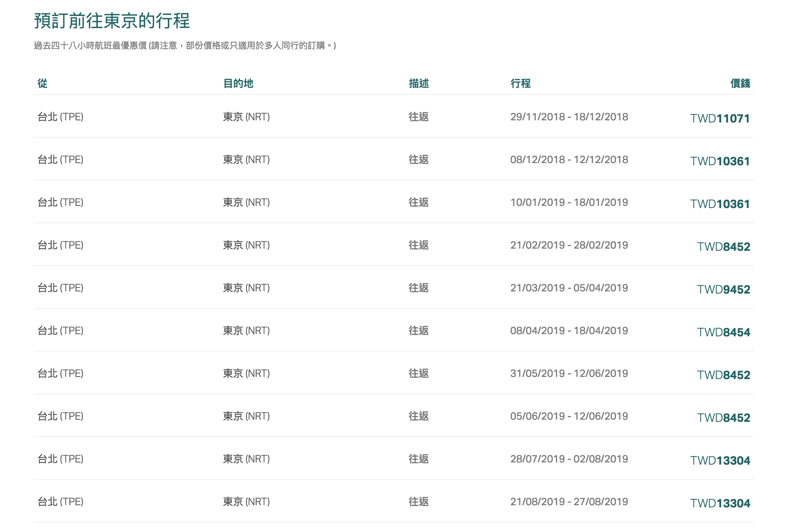Click the TWD9452 price
This screenshot has width=785, height=532.
tap(723, 289)
